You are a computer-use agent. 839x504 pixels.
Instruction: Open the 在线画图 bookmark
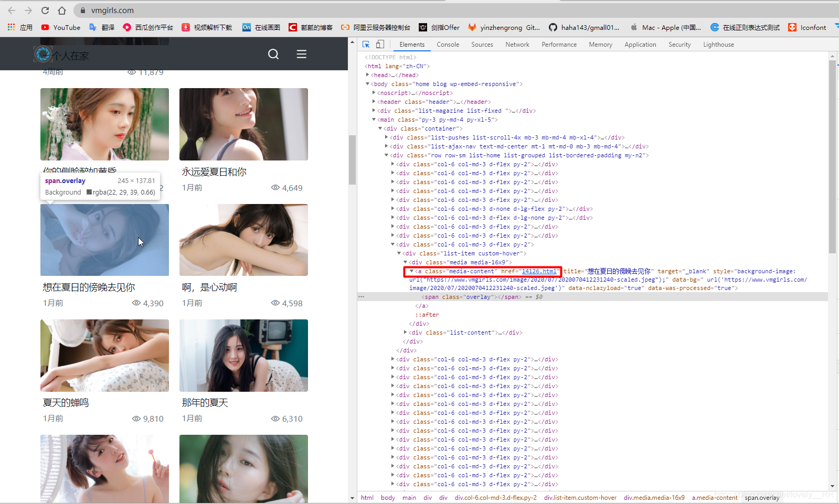pyautogui.click(x=261, y=27)
